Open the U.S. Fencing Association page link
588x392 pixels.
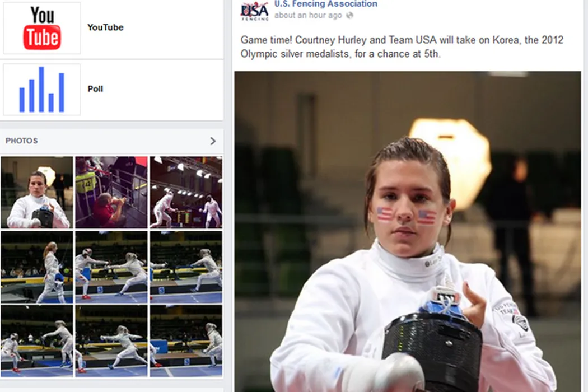[325, 4]
